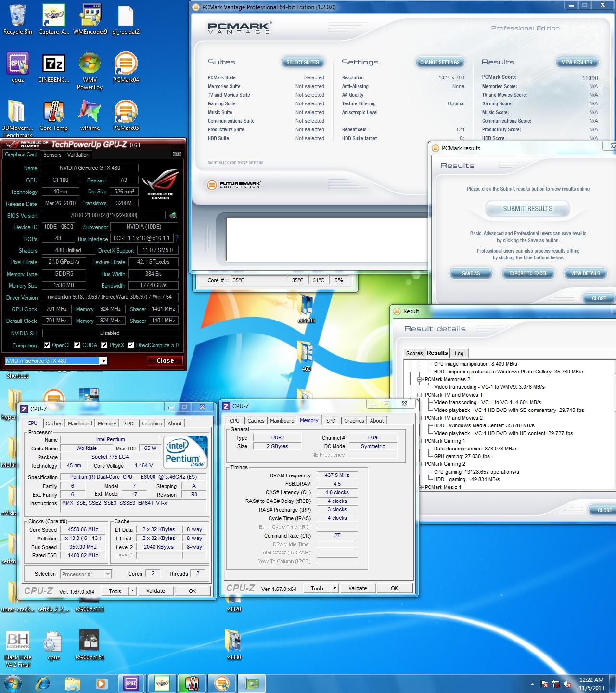Click the CHANGE SETTINGS button
Viewport: 616px width, 693px height.
[x=440, y=62]
